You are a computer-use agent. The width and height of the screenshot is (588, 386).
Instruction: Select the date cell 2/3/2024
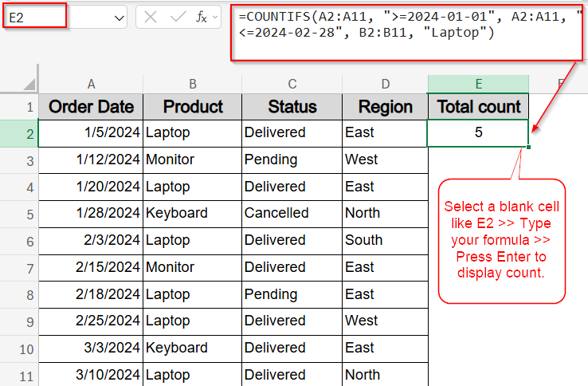pos(91,241)
